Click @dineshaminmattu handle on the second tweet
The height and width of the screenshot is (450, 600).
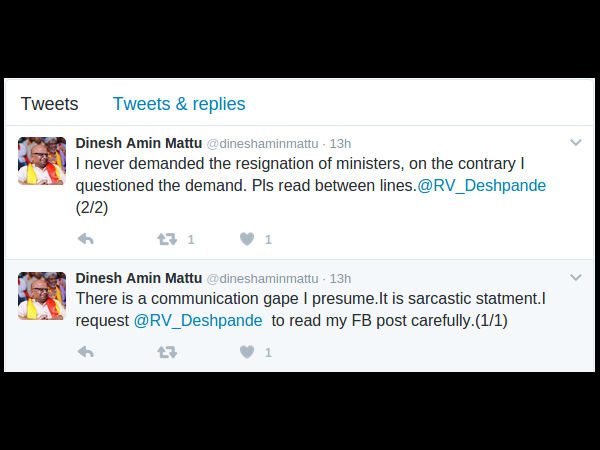point(262,278)
